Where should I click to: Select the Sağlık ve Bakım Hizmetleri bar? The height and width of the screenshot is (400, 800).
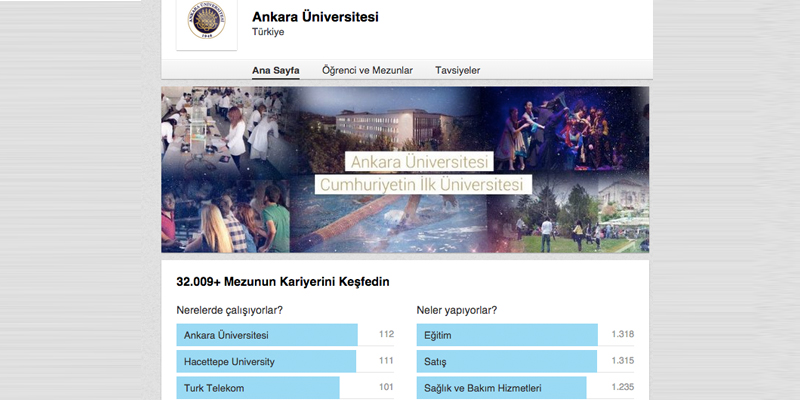502,388
